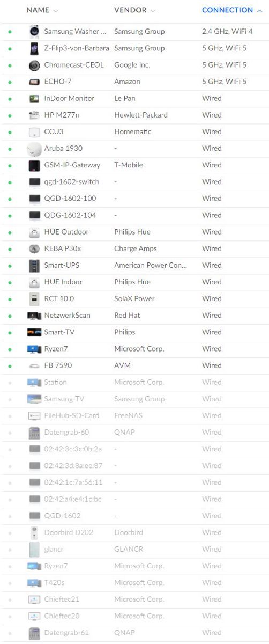Select the Chromecast-CEOL device icon
This screenshot has height=644, width=269.
tap(34, 65)
